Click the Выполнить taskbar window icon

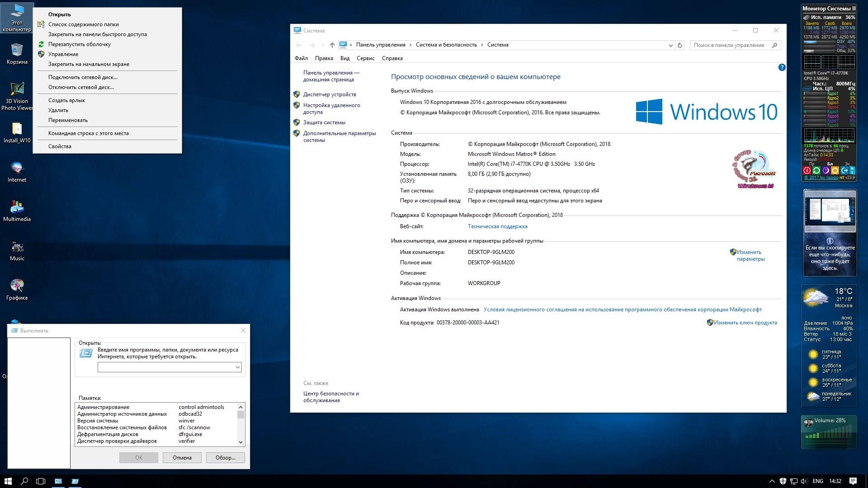[x=75, y=481]
